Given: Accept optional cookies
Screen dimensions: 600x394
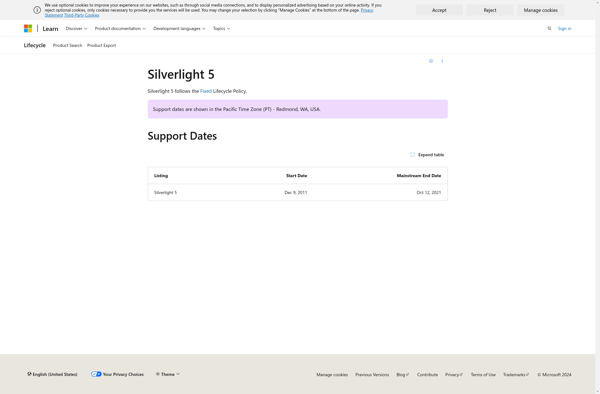Looking at the screenshot, I should pos(439,10).
